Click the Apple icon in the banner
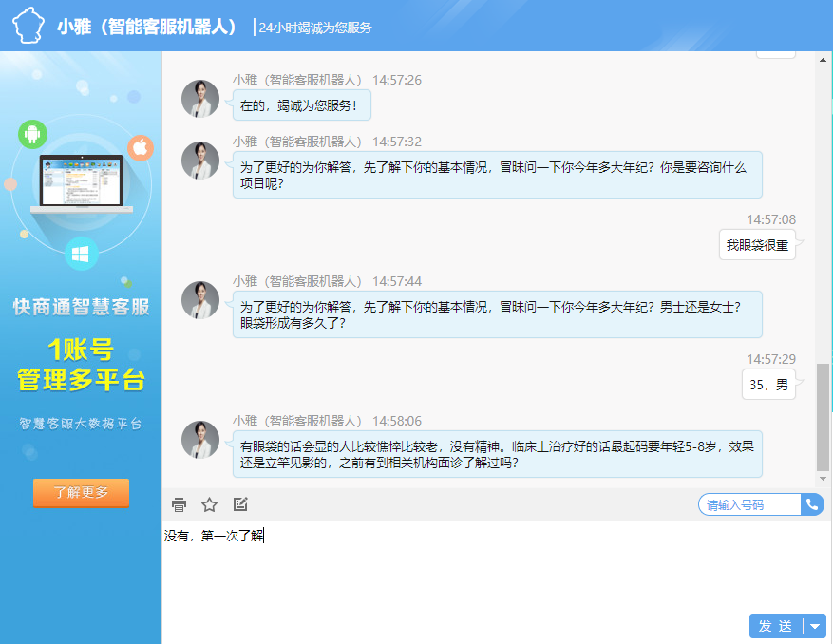Screen dimensions: 833x644 (140, 147)
